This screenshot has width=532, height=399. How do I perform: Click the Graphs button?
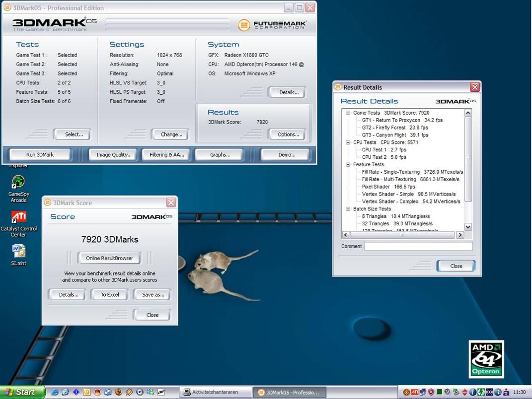(220, 154)
